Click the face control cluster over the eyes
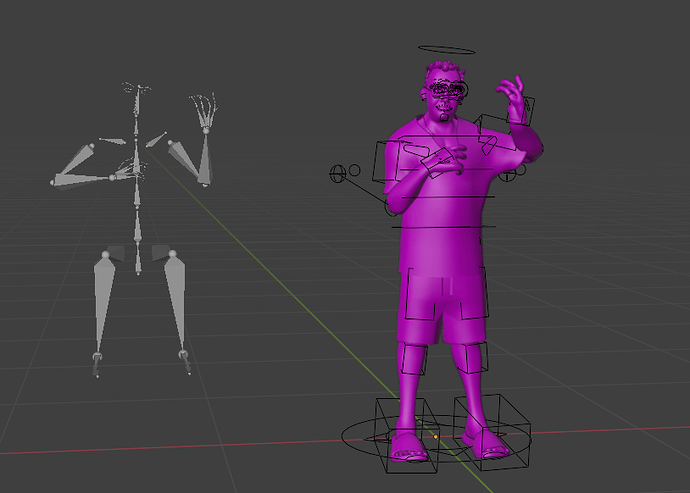 click(x=448, y=90)
